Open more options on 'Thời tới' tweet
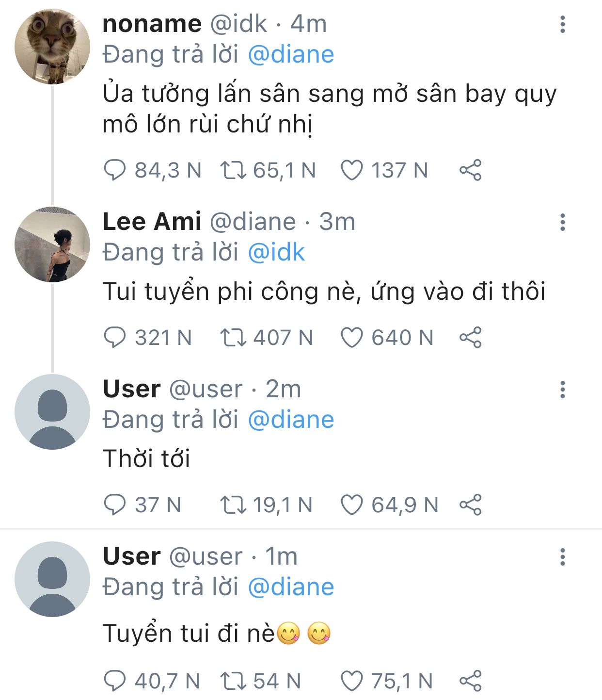Screen dimensions: 602x700 pyautogui.click(x=562, y=390)
